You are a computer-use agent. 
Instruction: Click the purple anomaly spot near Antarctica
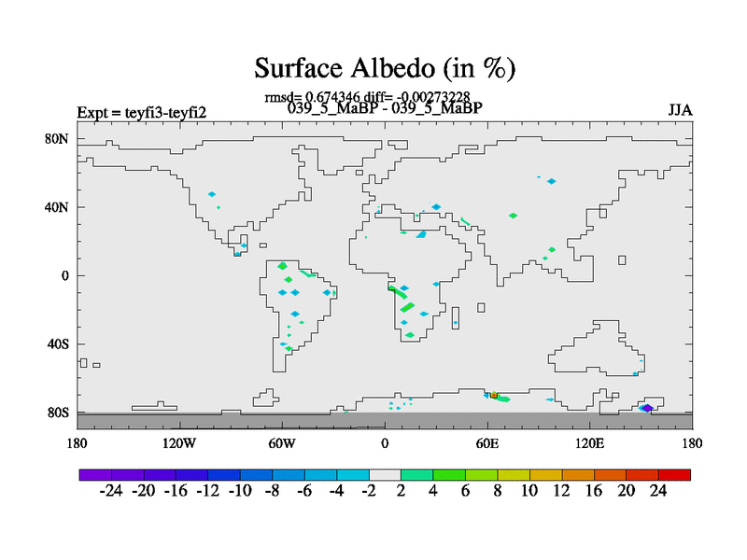point(647,408)
